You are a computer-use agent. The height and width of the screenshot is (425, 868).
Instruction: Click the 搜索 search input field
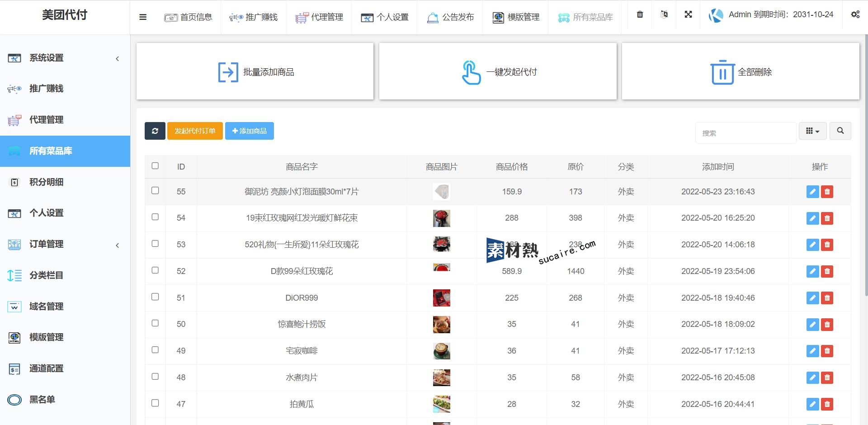[745, 133]
